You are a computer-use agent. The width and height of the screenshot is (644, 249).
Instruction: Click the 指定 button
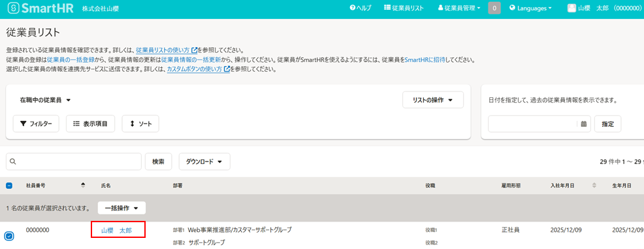[x=608, y=124]
